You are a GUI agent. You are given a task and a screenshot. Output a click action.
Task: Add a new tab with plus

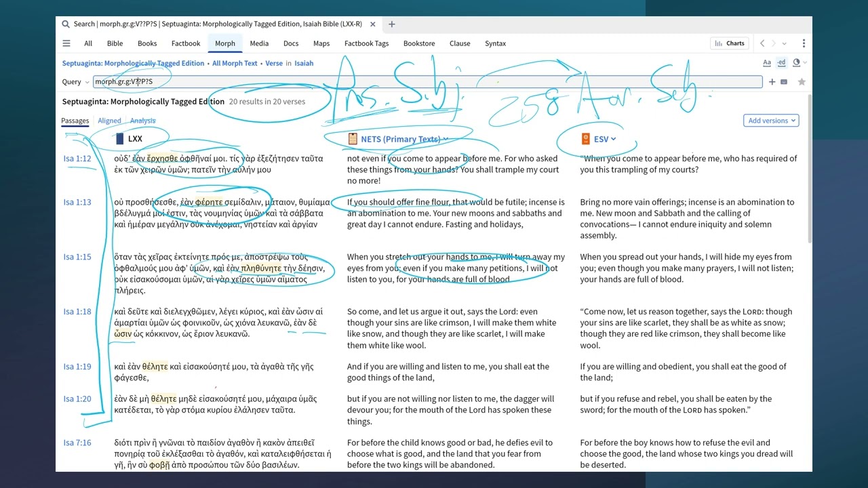[x=391, y=24]
